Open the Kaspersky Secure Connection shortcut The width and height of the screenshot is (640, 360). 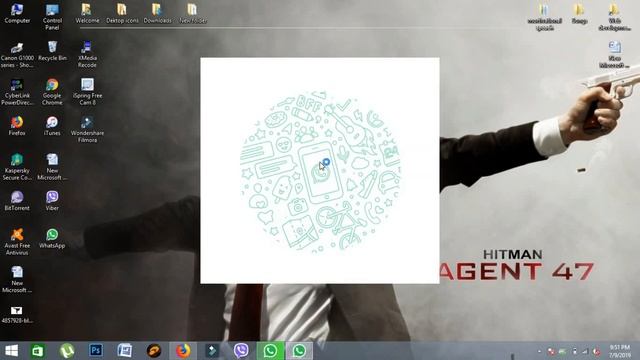(17, 167)
